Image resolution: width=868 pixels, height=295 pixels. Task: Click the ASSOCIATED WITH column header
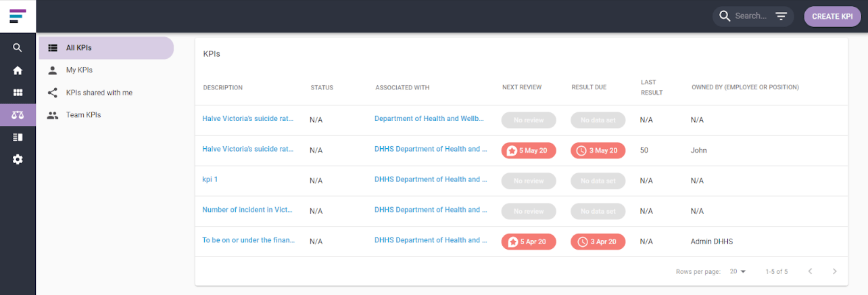[x=402, y=88]
